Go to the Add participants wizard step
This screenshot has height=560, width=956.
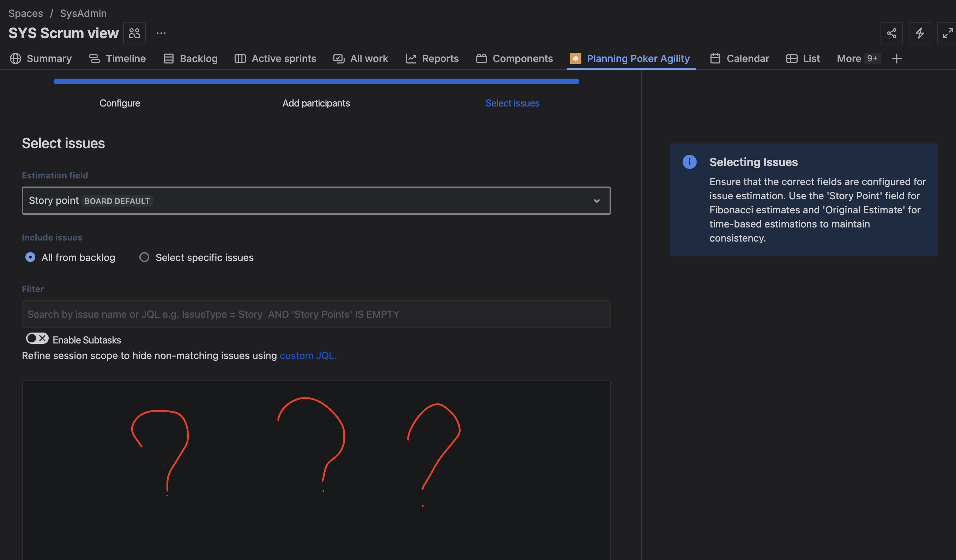point(316,103)
